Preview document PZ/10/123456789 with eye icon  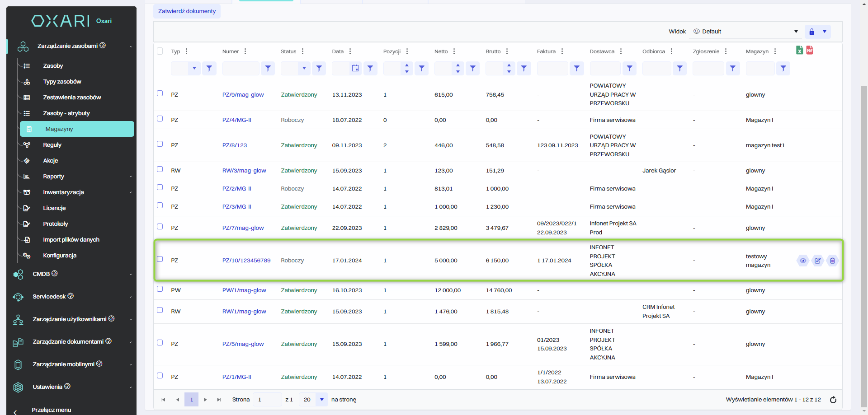[x=803, y=261]
